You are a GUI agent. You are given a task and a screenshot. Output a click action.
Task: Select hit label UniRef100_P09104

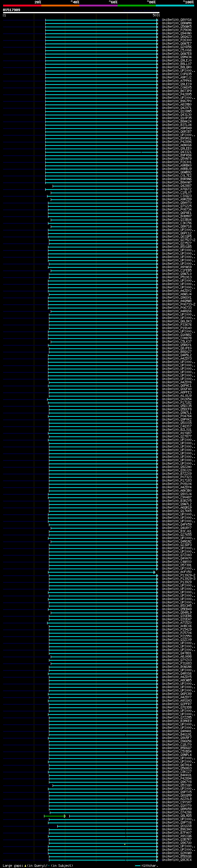pos(176,484)
